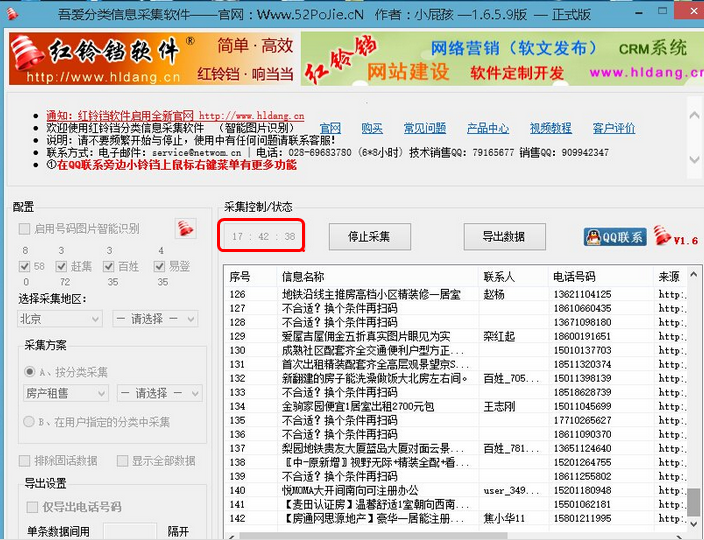Screen dimensions: 704x540
Task: Open the 网站建设 advertisement banner
Action: (502, 58)
